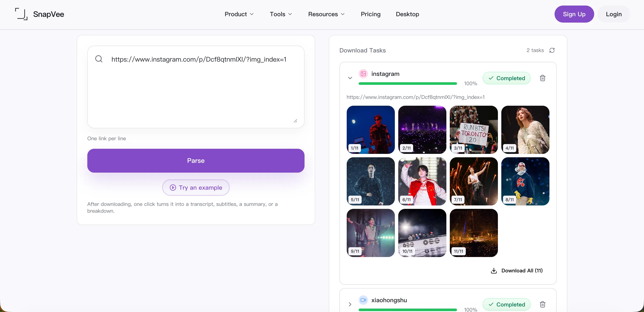Click the 'After downloading, one click turns' description text

(x=183, y=207)
